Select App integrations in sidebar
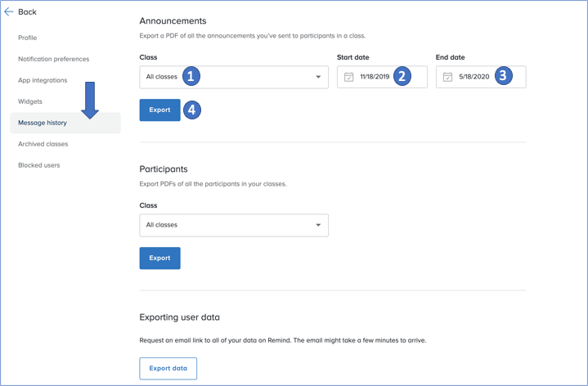The height and width of the screenshot is (386, 588). coord(43,80)
